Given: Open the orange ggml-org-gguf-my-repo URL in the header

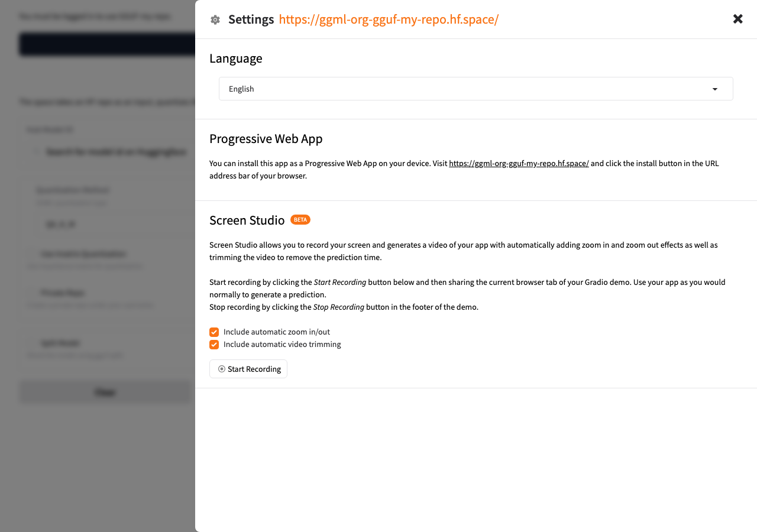Looking at the screenshot, I should (389, 20).
